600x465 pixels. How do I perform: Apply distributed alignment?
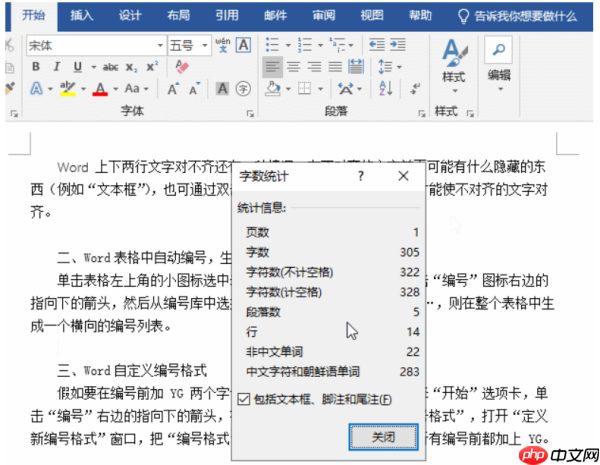[356, 67]
